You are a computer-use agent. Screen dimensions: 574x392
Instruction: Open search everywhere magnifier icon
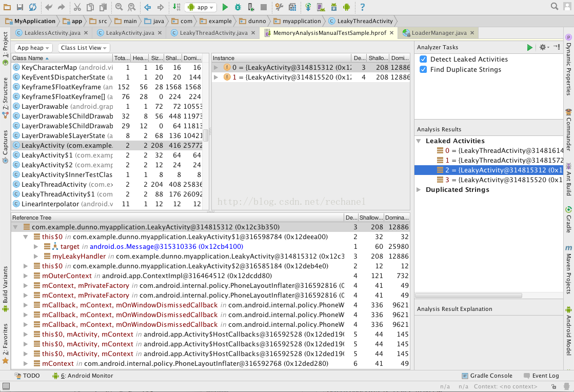click(555, 7)
